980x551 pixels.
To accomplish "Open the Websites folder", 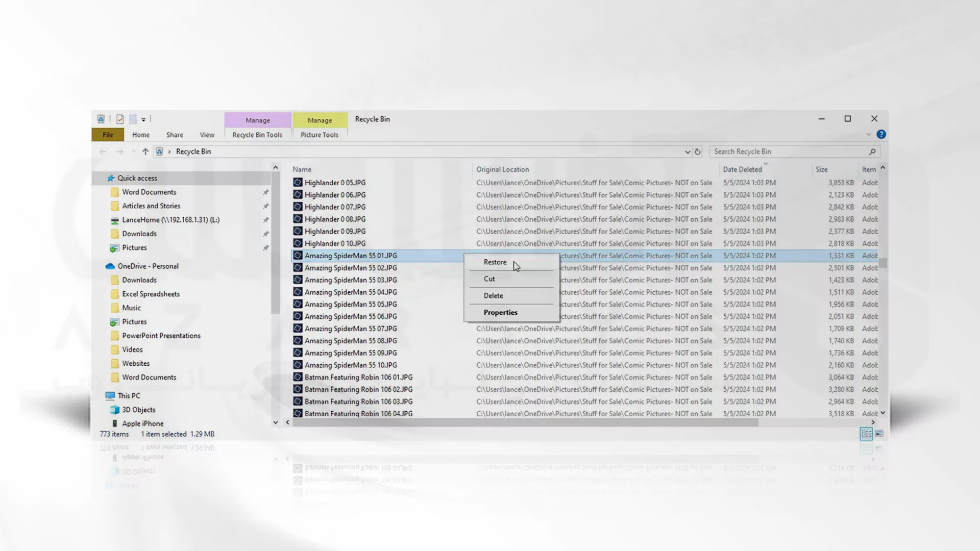I will [x=136, y=363].
